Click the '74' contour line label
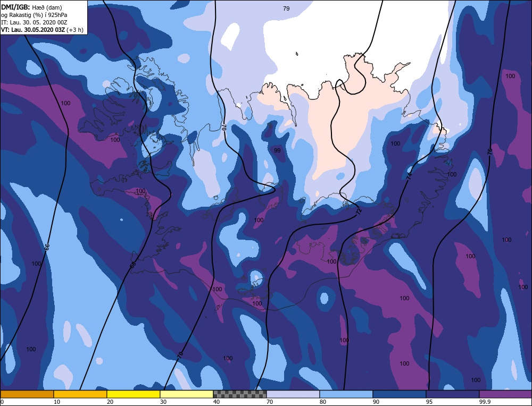The height and width of the screenshot is (406, 532). [x=409, y=176]
